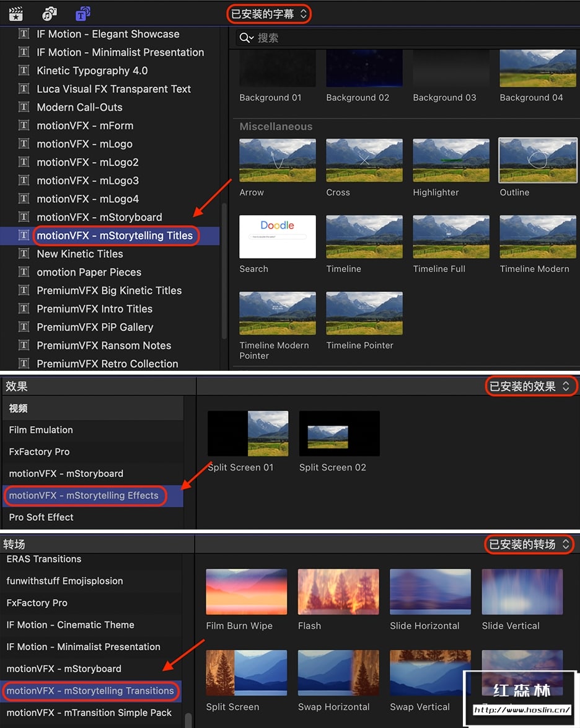This screenshot has height=728, width=580.
Task: Choose the Film Burn Wipe transition
Action: [x=247, y=592]
